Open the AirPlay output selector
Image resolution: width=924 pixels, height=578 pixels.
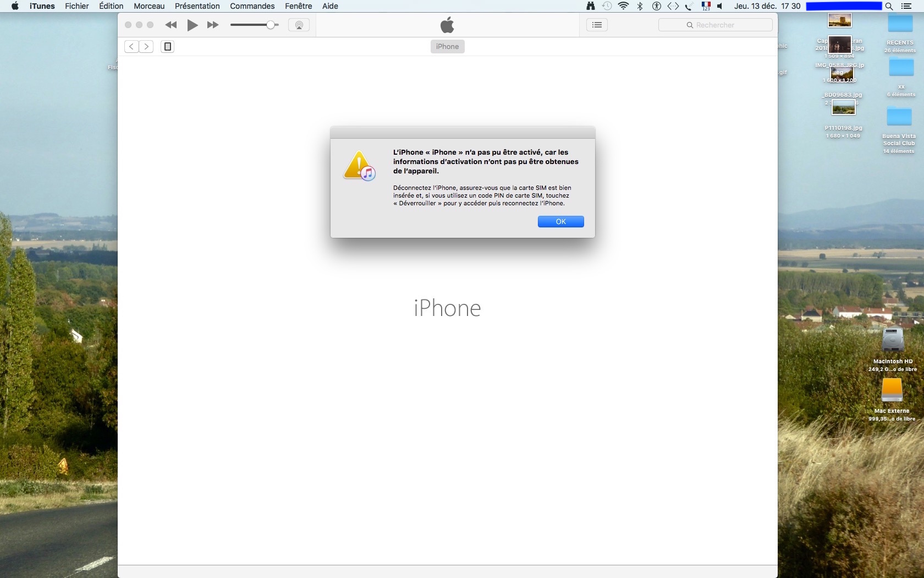[299, 25]
